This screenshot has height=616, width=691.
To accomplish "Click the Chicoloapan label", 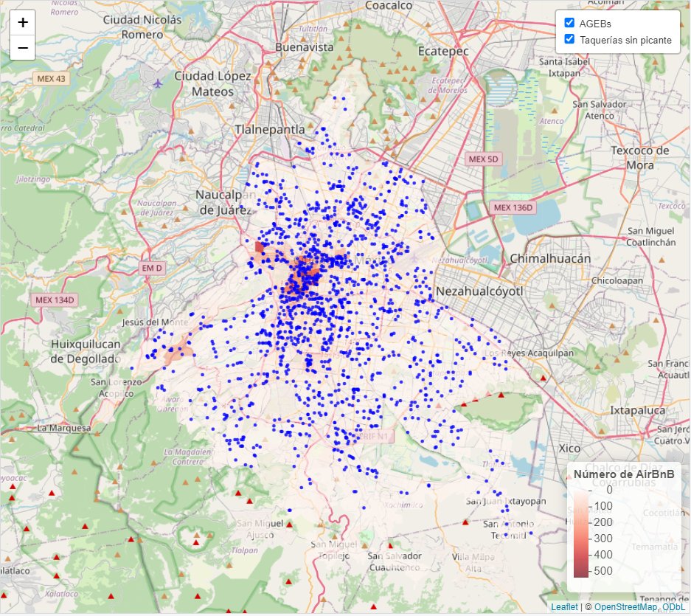I will coord(617,280).
